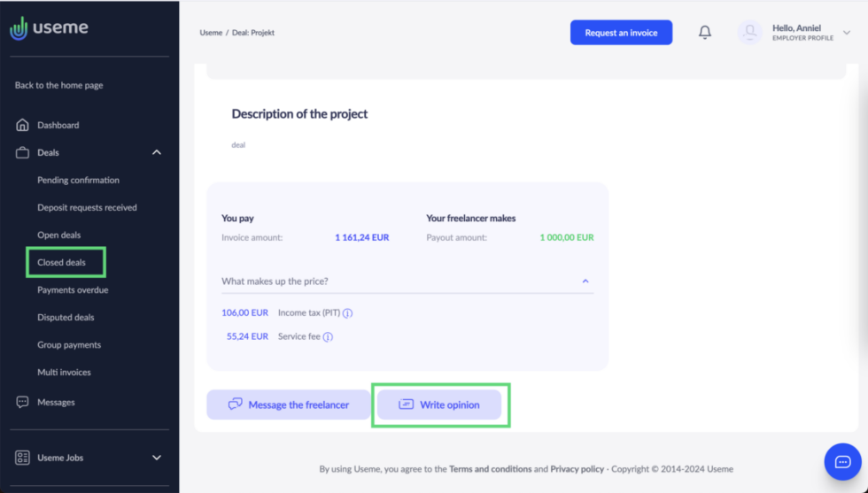Select Closed deals in sidebar
Viewport: 868px width, 493px height.
61,263
